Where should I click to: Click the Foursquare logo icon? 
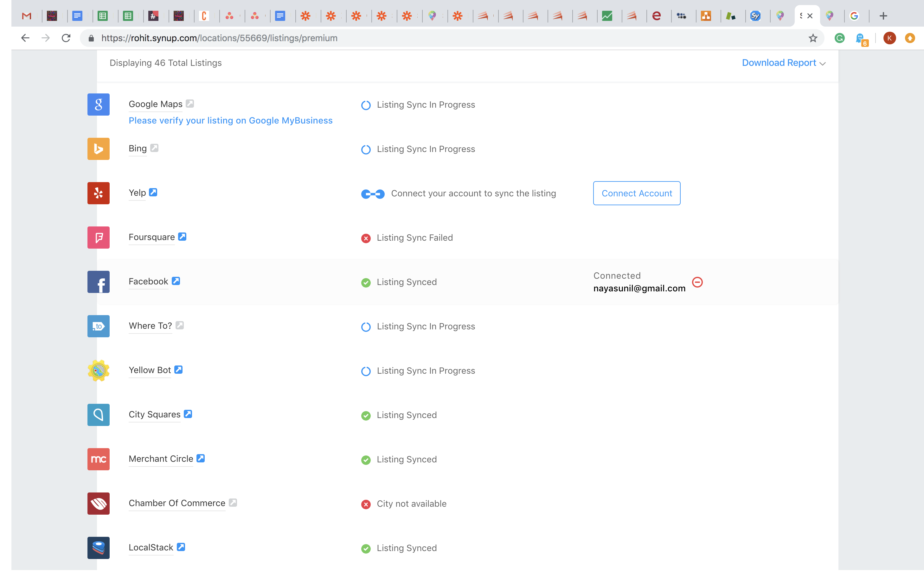click(98, 237)
